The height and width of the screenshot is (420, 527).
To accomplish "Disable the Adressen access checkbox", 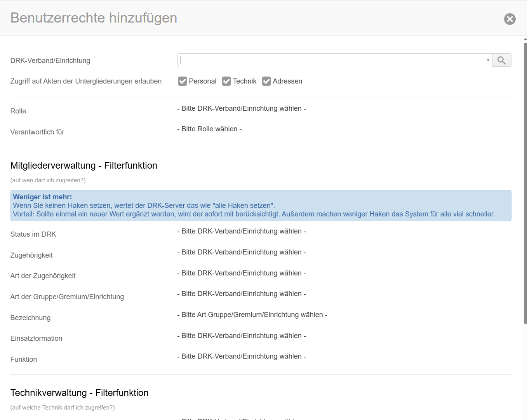I will (x=266, y=81).
